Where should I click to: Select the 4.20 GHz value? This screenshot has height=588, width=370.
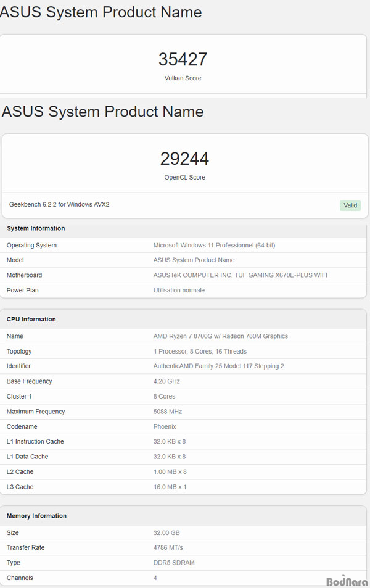[166, 381]
